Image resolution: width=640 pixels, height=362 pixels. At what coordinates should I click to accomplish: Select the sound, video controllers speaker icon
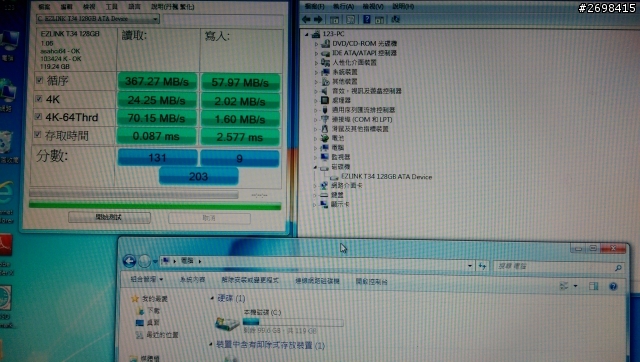point(325,91)
